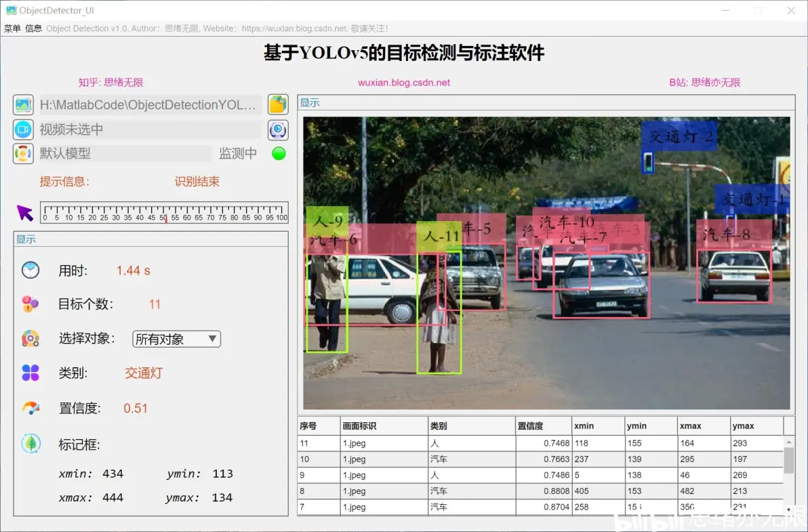Image resolution: width=808 pixels, height=532 pixels.
Task: Click the results table vertical scrollbar
Action: (788, 475)
